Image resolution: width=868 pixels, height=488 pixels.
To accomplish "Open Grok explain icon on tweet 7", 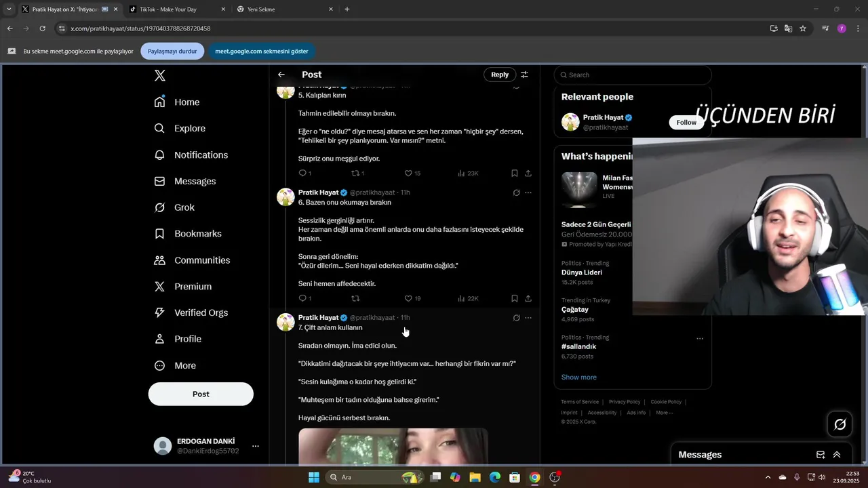I will [x=516, y=317].
